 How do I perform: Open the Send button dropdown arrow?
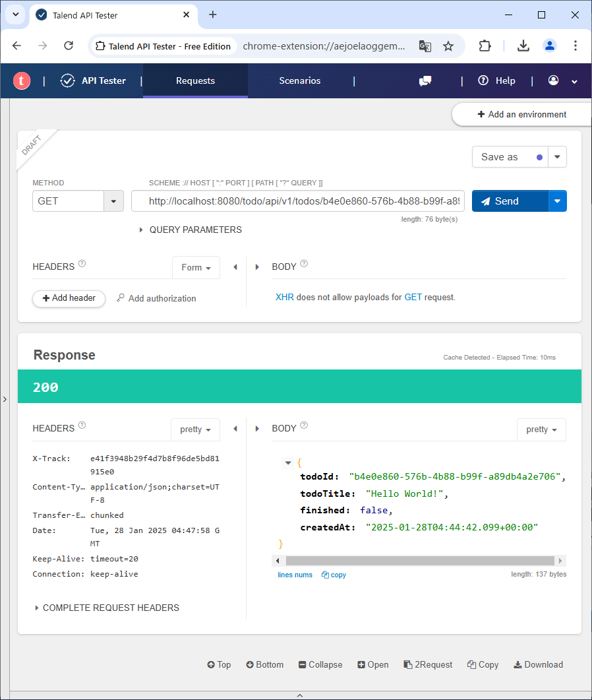[558, 201]
